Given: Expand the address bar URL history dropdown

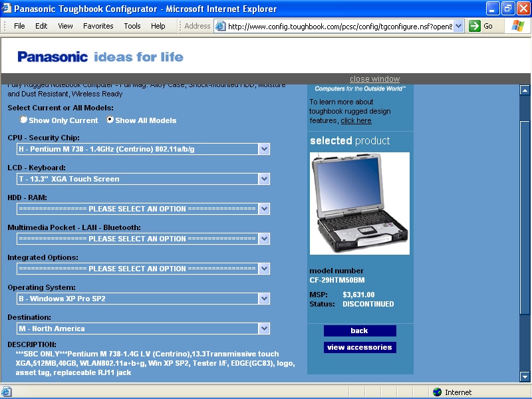Looking at the screenshot, I should tap(458, 26).
